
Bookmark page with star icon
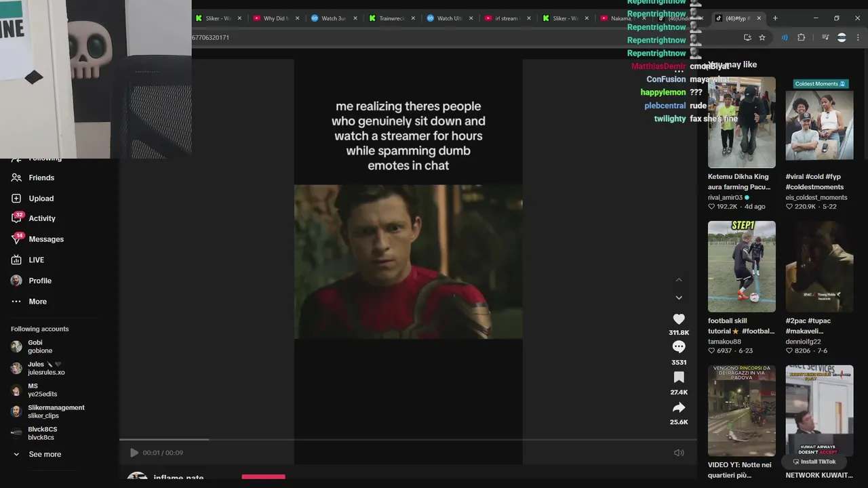pyautogui.click(x=762, y=37)
